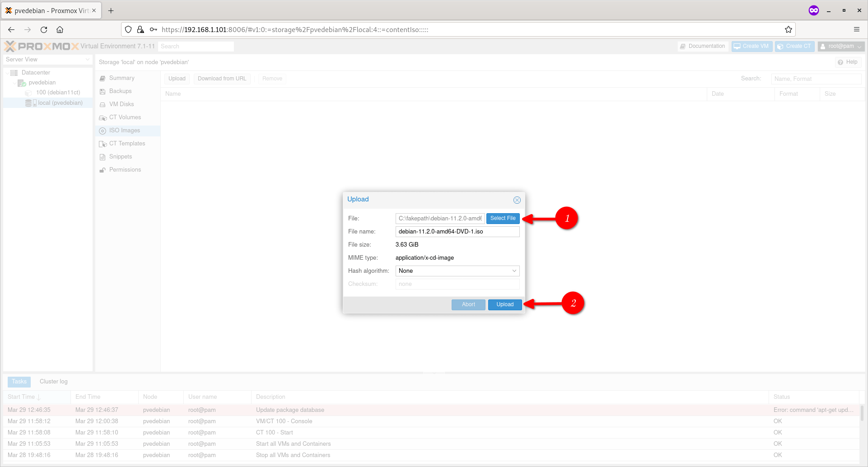Click the Select File button

pos(503,218)
